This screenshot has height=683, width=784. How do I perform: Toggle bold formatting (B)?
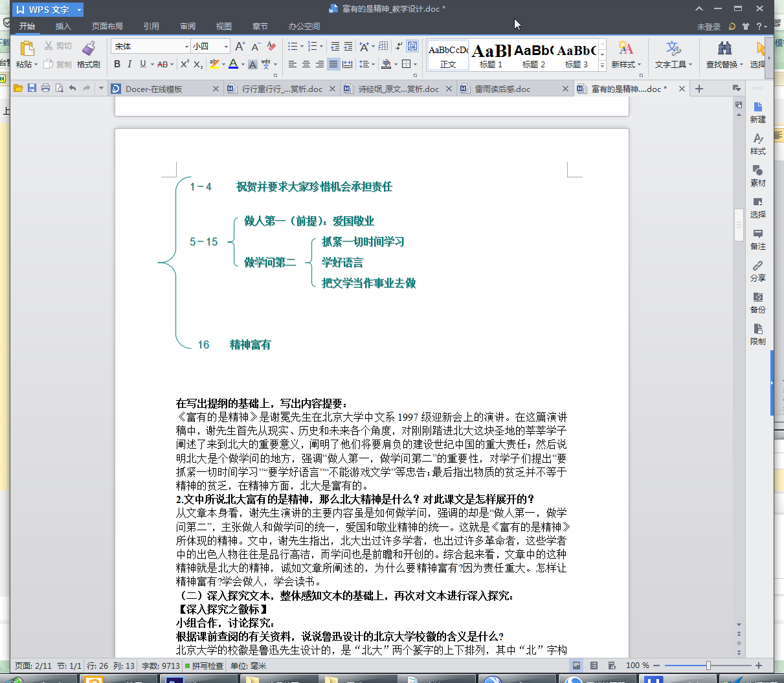point(117,64)
